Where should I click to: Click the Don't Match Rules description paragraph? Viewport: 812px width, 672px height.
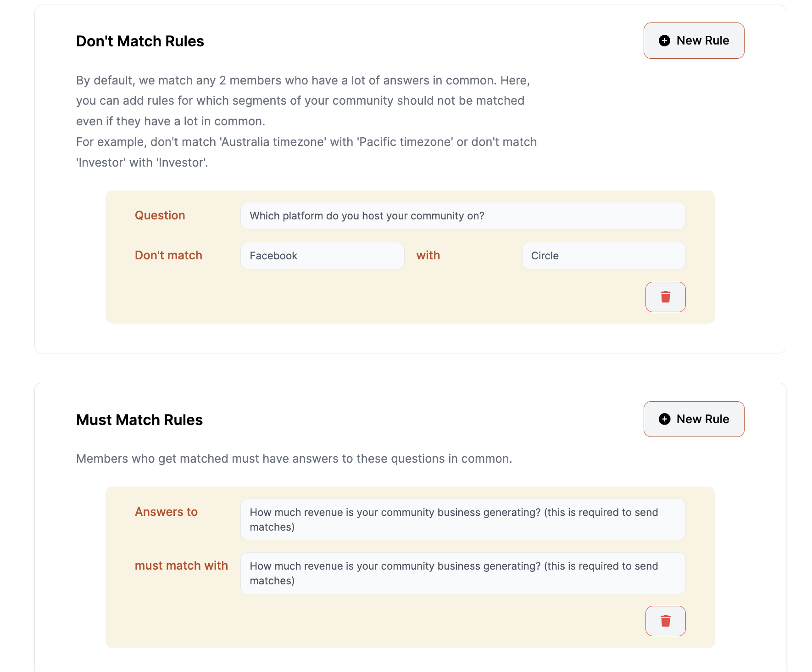pyautogui.click(x=306, y=121)
